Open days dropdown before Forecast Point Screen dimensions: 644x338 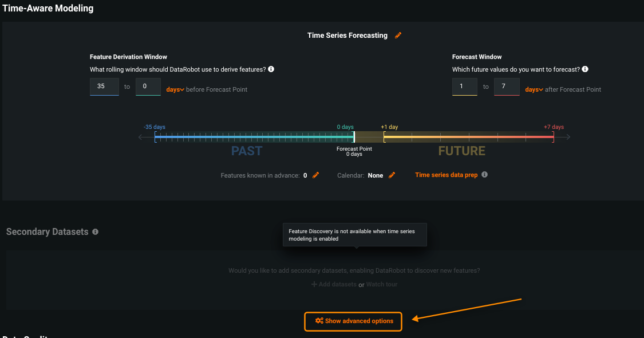pos(175,89)
